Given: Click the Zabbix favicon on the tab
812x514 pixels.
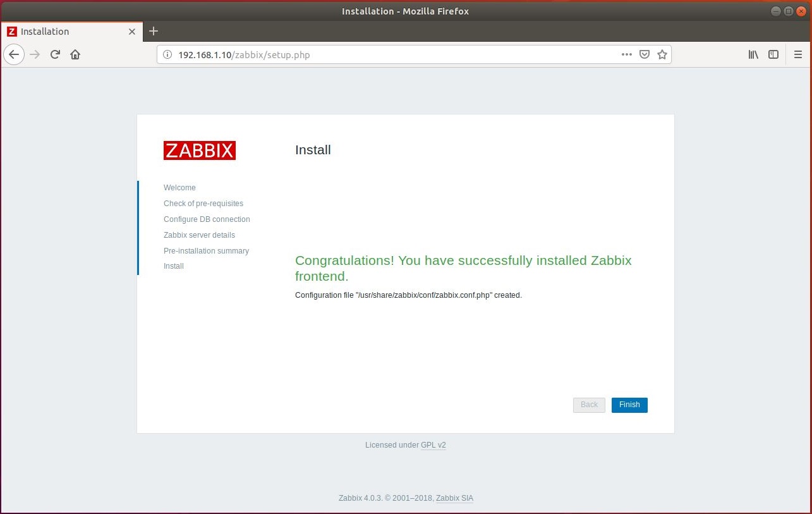Looking at the screenshot, I should pos(12,32).
